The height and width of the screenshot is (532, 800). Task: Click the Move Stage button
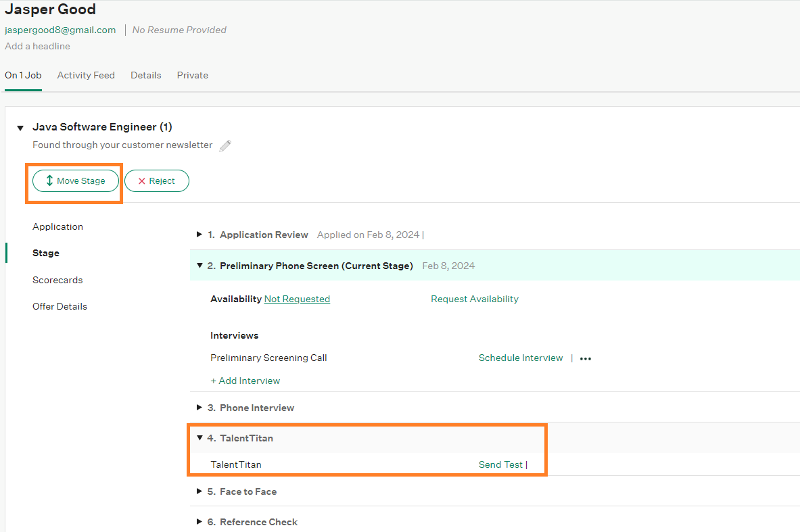(x=76, y=180)
